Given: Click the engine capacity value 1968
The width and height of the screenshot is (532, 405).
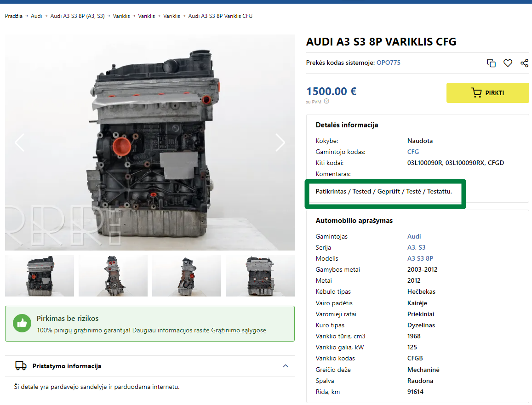Looking at the screenshot, I should point(413,336).
